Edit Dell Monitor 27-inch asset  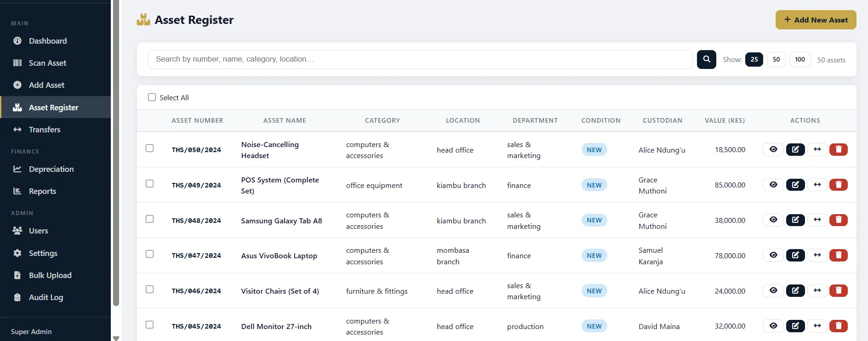795,326
